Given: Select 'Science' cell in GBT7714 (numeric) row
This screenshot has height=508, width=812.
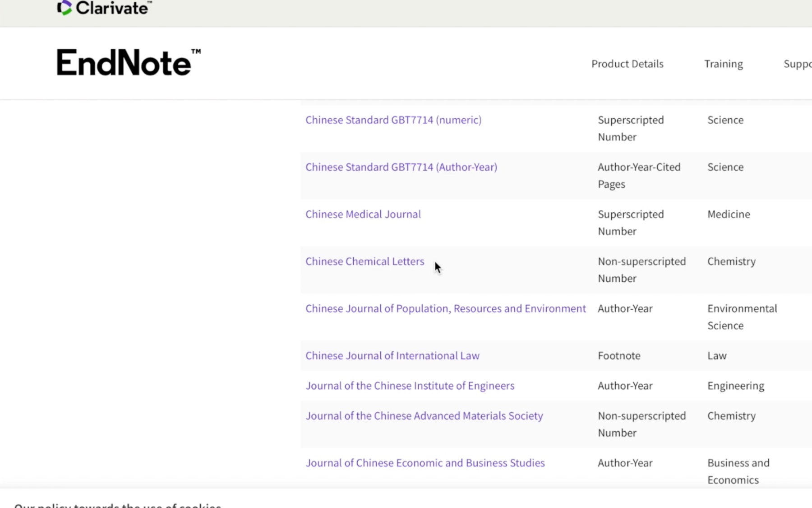Looking at the screenshot, I should 725,120.
